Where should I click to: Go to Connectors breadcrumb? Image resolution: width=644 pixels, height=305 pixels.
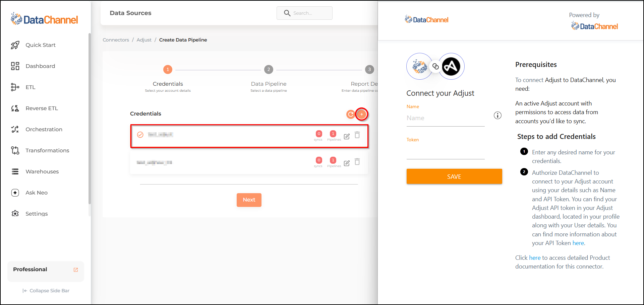(116, 40)
